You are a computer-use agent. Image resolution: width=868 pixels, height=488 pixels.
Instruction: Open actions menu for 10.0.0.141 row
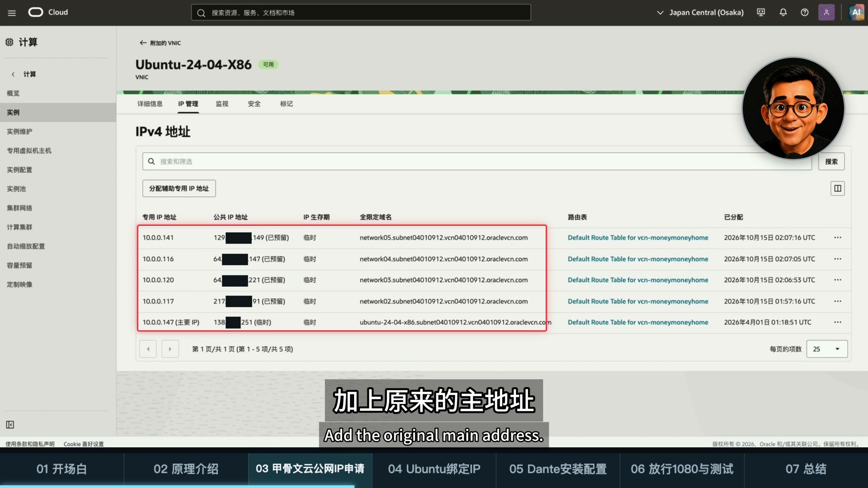click(838, 238)
